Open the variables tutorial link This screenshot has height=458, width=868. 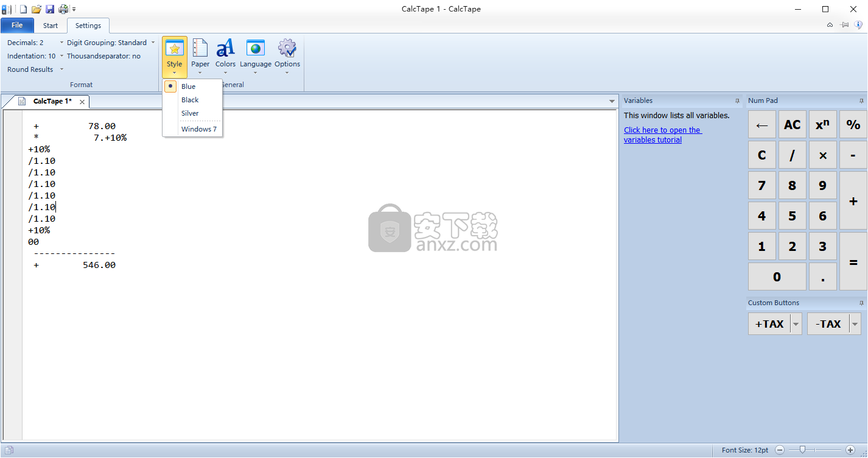coord(662,135)
